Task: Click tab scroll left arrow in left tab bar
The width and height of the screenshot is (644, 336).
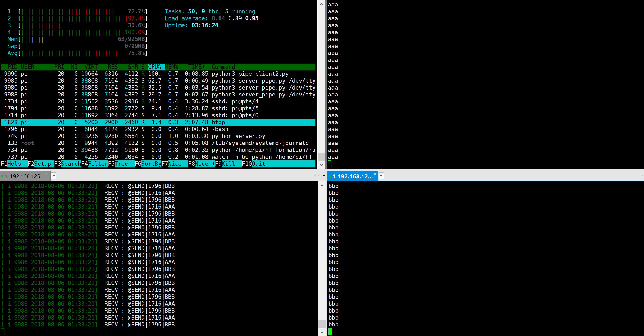Action: [315, 176]
